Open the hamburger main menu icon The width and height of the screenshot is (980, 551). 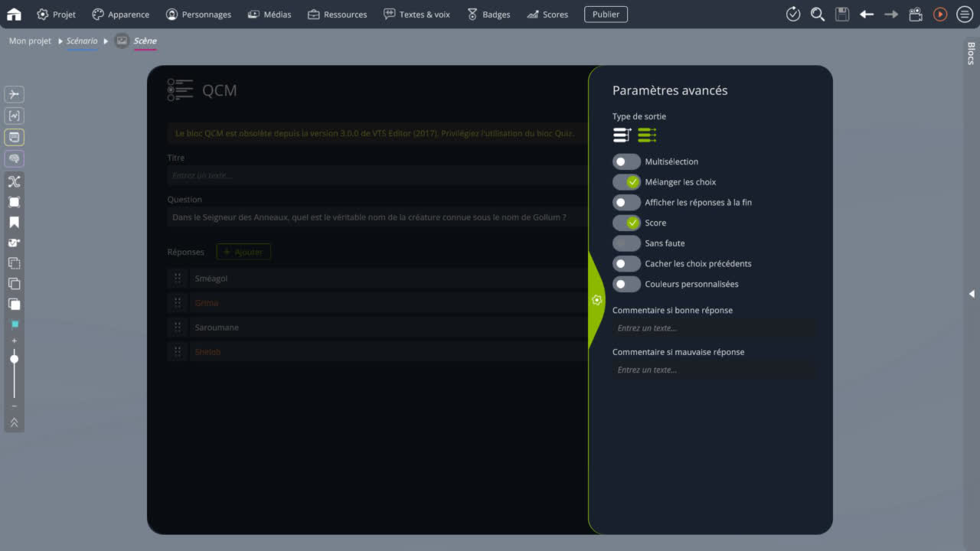pyautogui.click(x=965, y=14)
